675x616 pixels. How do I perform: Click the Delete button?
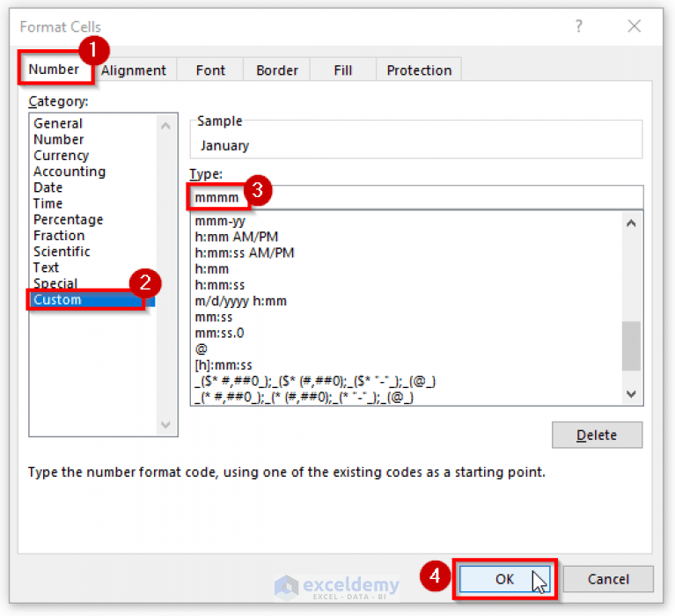point(597,435)
